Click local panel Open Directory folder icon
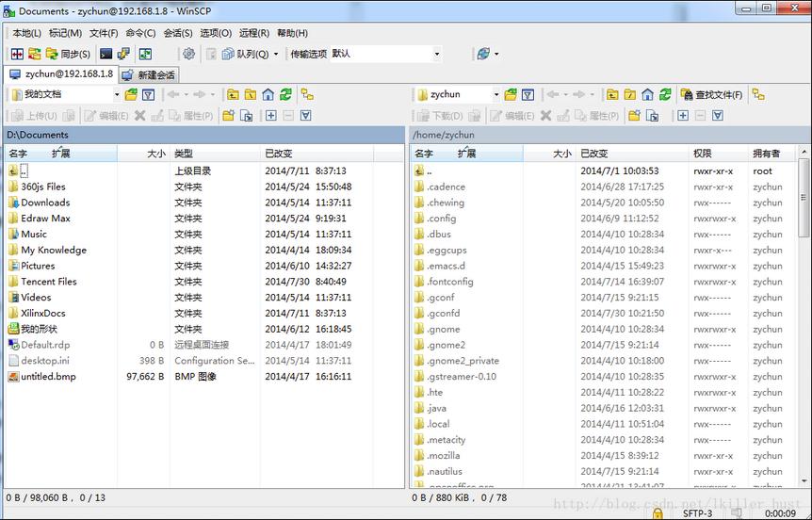Screen dimensions: 812x520 point(131,94)
